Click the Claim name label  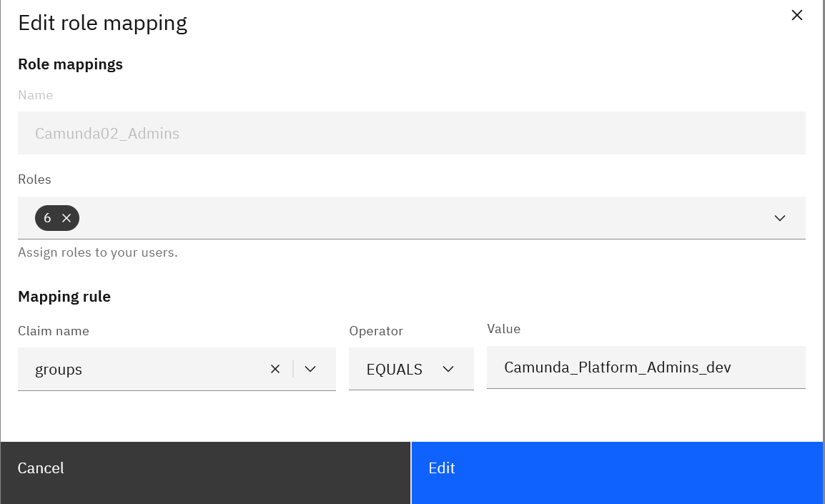pyautogui.click(x=54, y=331)
